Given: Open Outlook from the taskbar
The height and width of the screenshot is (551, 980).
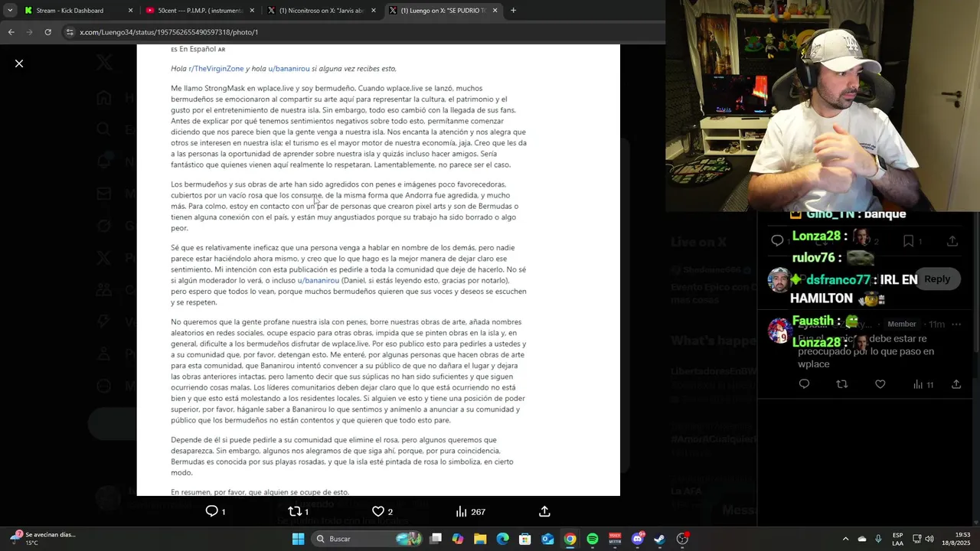Looking at the screenshot, I should pos(547,539).
